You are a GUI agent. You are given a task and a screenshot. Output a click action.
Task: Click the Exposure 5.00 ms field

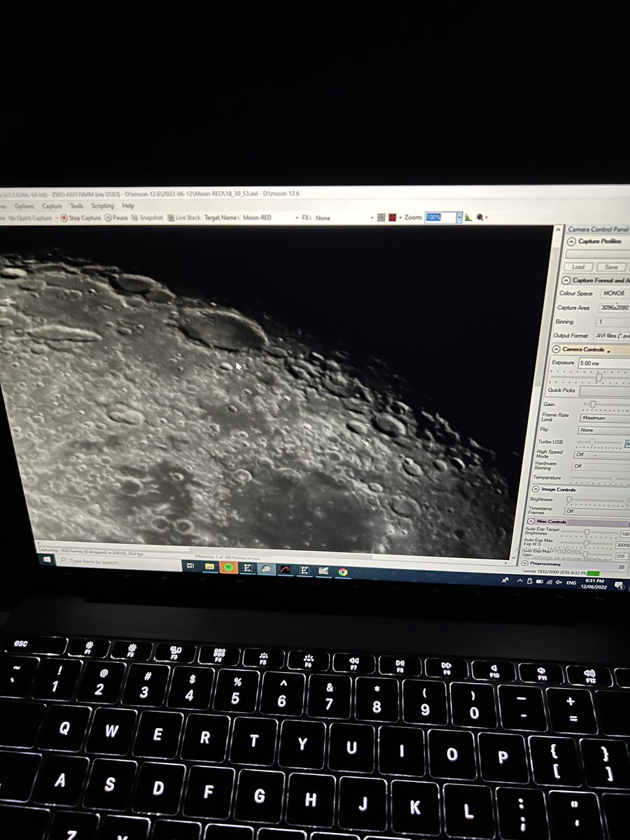tap(603, 363)
